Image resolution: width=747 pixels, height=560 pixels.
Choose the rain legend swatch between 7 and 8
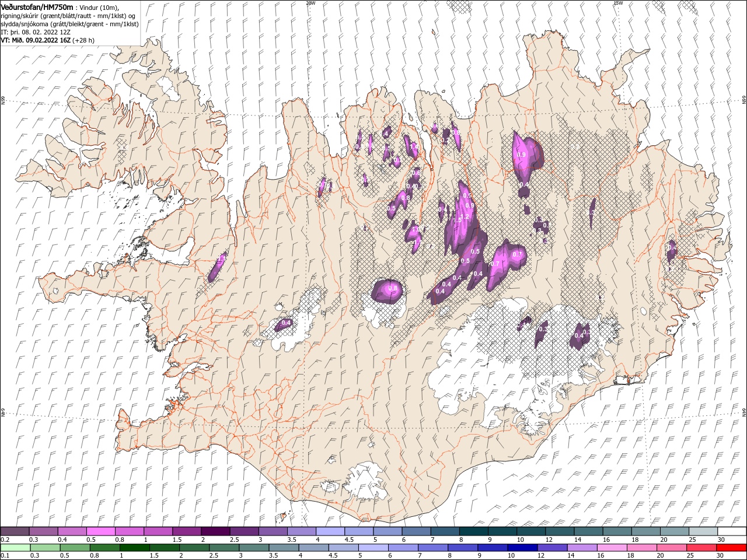point(432,548)
